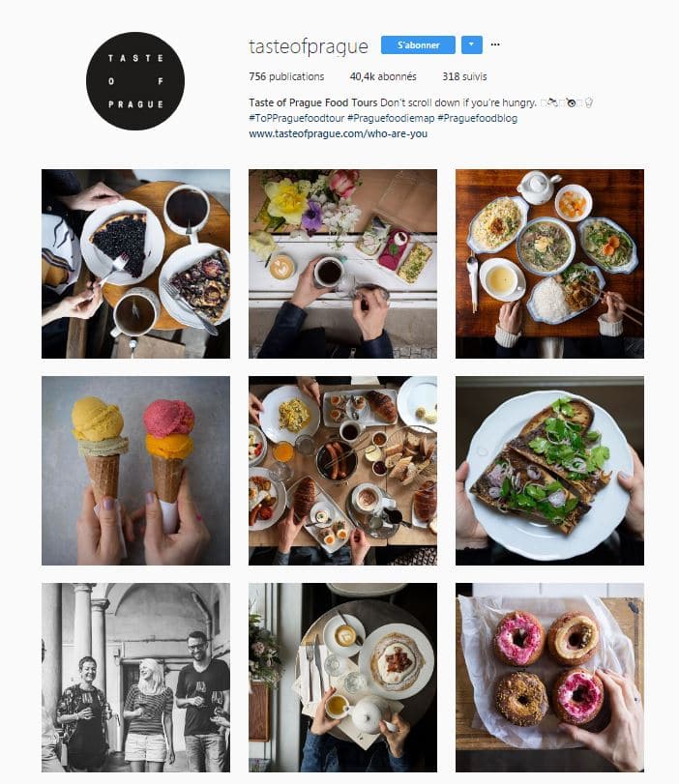Open the flowers and coffee table post
This screenshot has width=679, height=784.
click(x=342, y=264)
